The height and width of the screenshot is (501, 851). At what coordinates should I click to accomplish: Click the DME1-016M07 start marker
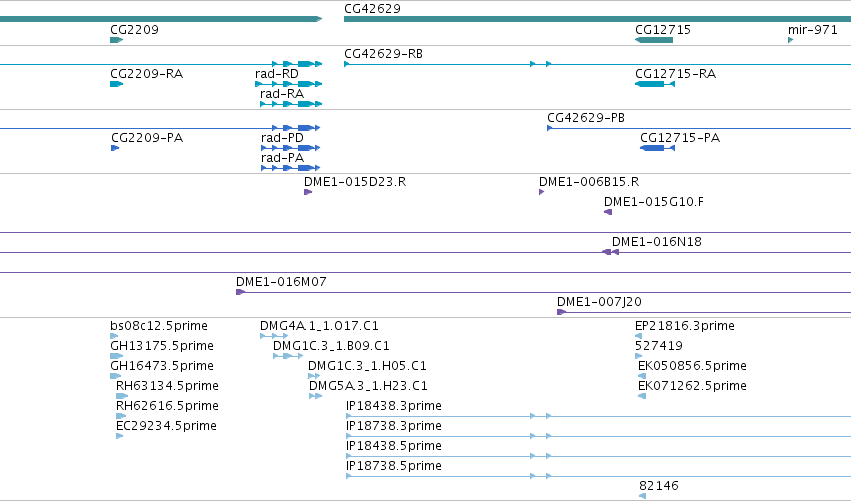pos(240,293)
